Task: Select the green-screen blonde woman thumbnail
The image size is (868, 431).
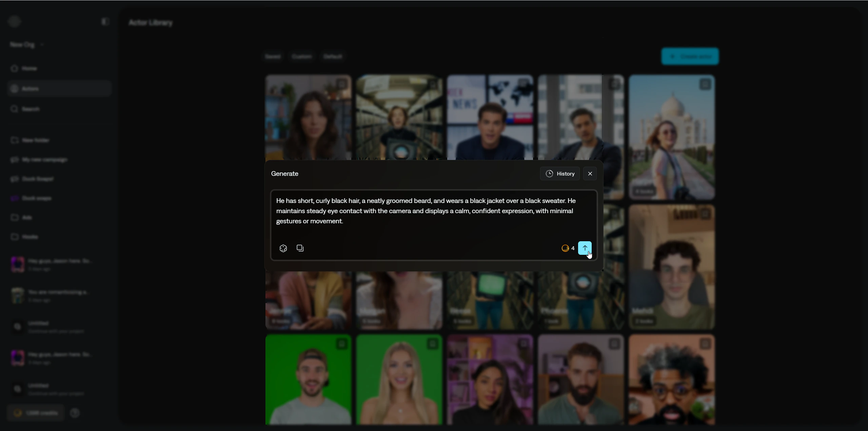Action: (x=399, y=379)
